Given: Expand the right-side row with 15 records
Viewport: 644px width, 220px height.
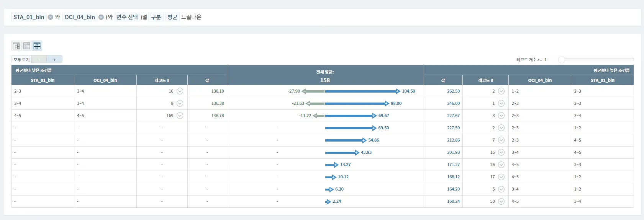Looking at the screenshot, I should [x=501, y=152].
